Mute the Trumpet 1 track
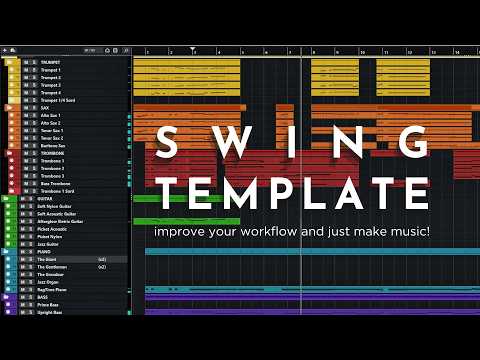The image size is (480, 360). pyautogui.click(x=26, y=70)
